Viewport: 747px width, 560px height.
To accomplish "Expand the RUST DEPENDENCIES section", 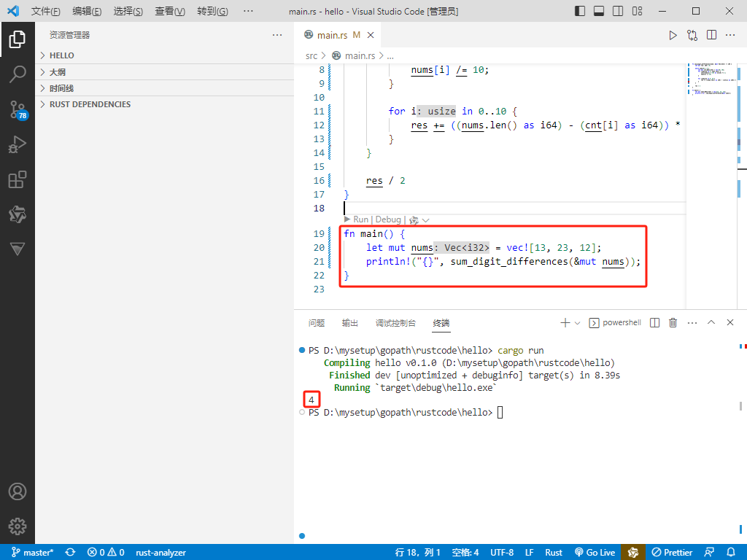I will tap(90, 104).
